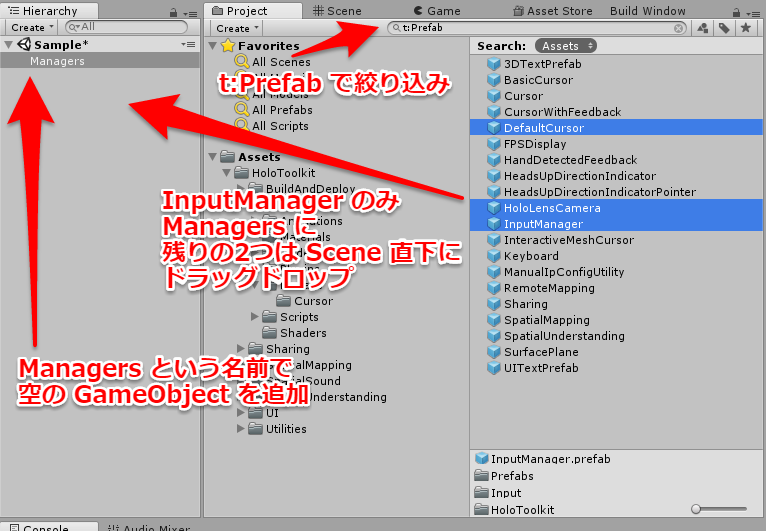The image size is (766, 531).
Task: Collapse the HoloToolkit folder
Action: pyautogui.click(x=227, y=173)
